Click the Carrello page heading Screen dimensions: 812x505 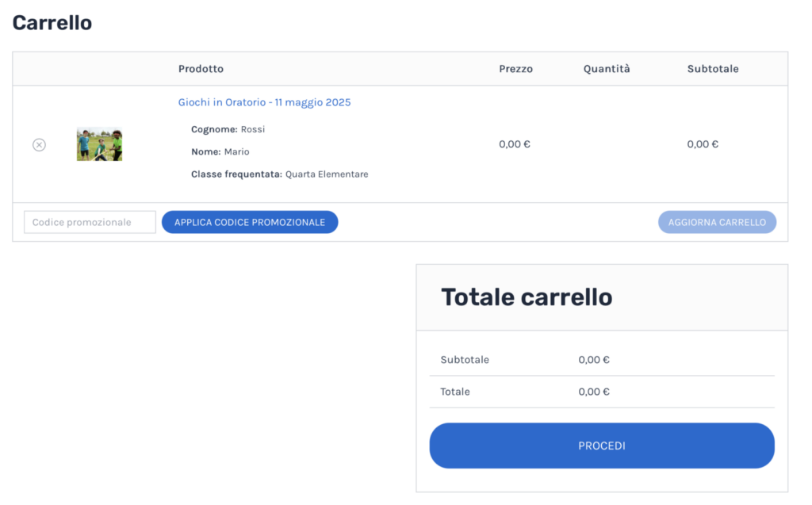[x=52, y=23]
